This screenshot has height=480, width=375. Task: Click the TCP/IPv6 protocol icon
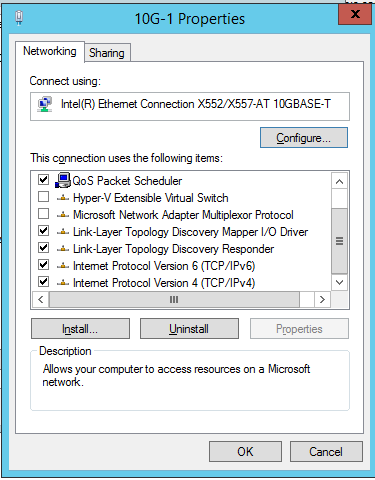coord(63,266)
